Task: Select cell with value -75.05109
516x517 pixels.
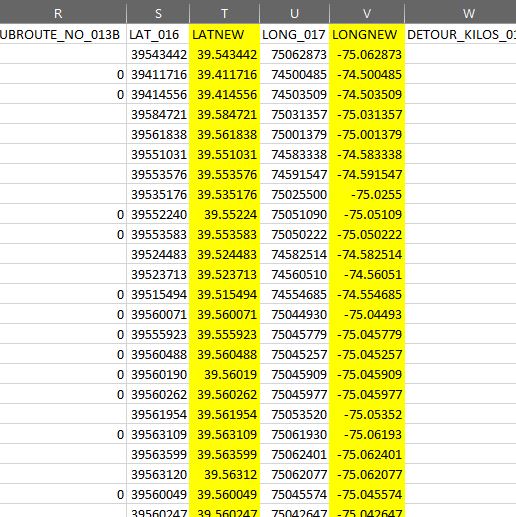Action: (367, 214)
